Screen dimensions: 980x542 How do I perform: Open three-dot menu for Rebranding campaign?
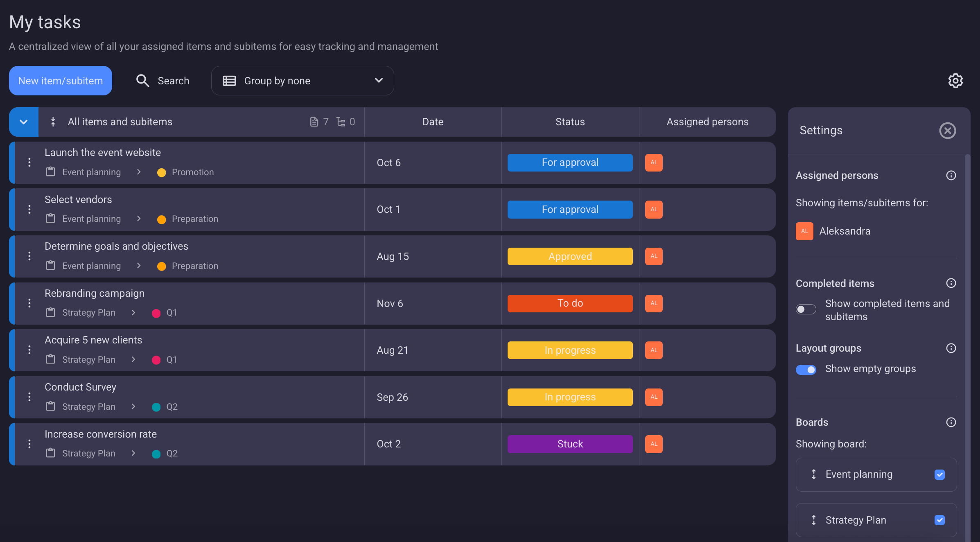[29, 303]
